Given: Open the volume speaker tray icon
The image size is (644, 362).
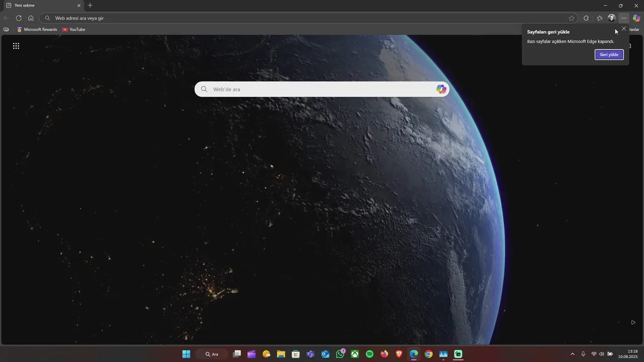Looking at the screenshot, I should click(x=601, y=354).
